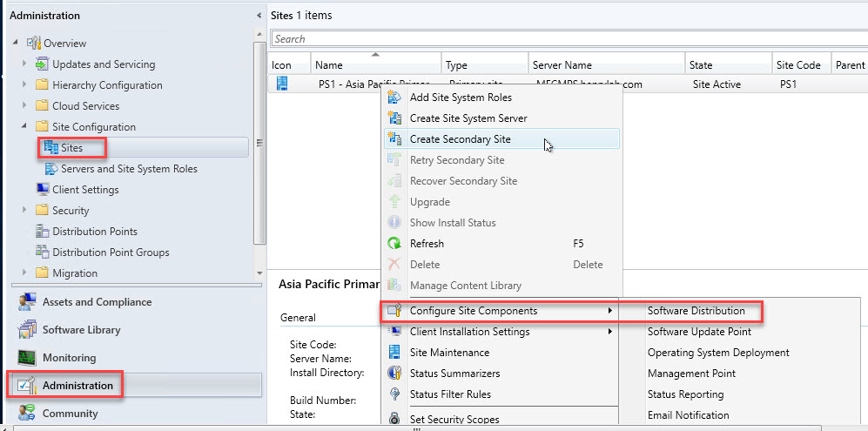Open the Administration workspace
The image size is (868, 431).
pyautogui.click(x=77, y=385)
